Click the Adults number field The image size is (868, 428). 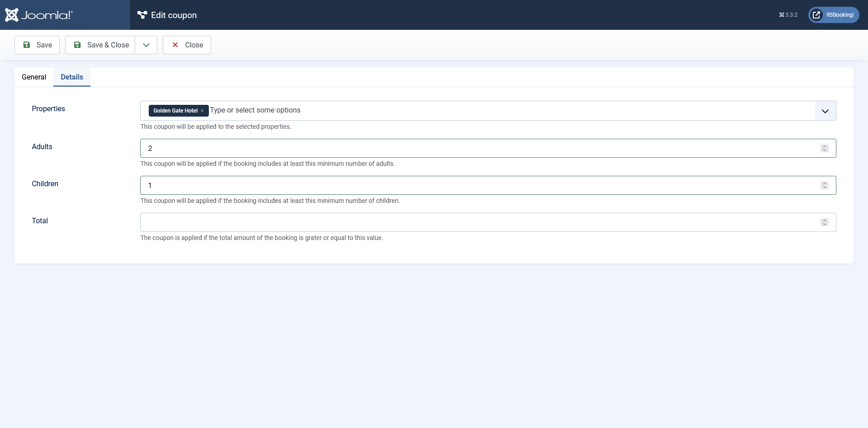pyautogui.click(x=488, y=148)
